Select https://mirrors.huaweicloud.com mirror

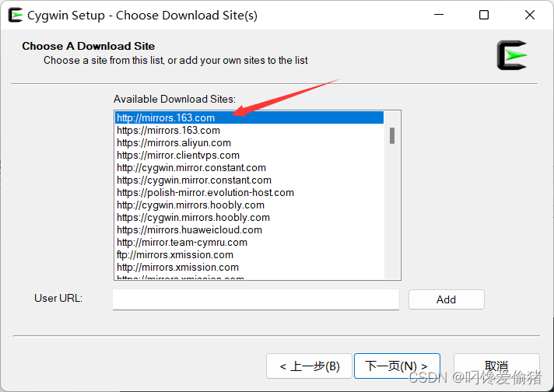pyautogui.click(x=250, y=230)
